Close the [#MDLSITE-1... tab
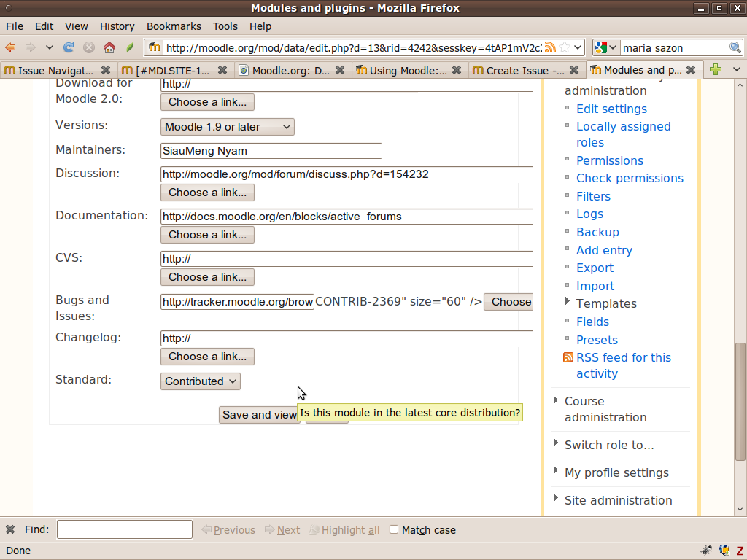Screen dimensions: 747x560 tap(222, 71)
